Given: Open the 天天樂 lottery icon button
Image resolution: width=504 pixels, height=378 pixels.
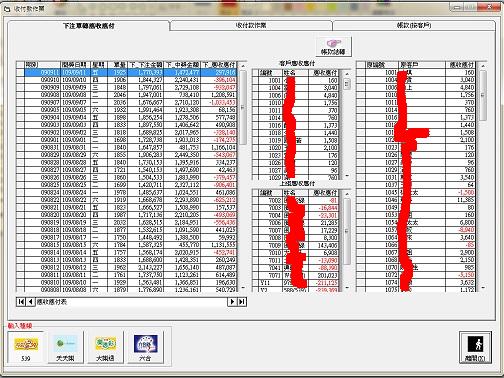Looking at the screenshot, I should (x=66, y=347).
